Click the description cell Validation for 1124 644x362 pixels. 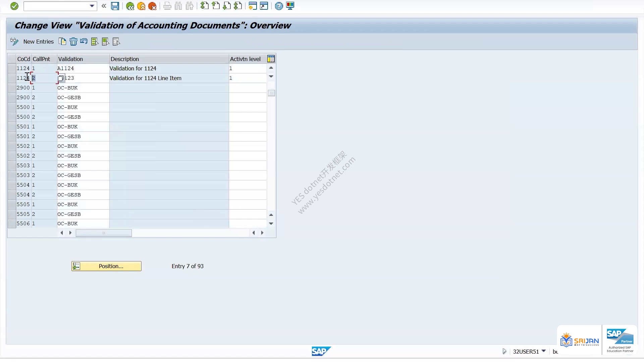coord(169,68)
